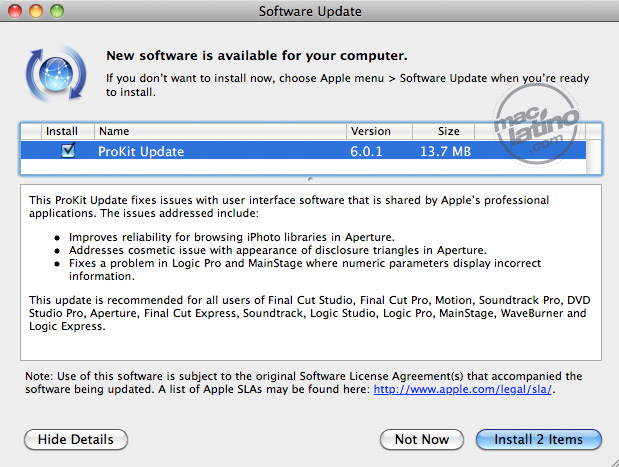The image size is (619, 467).
Task: Click the window resize grip corner
Action: [613, 461]
